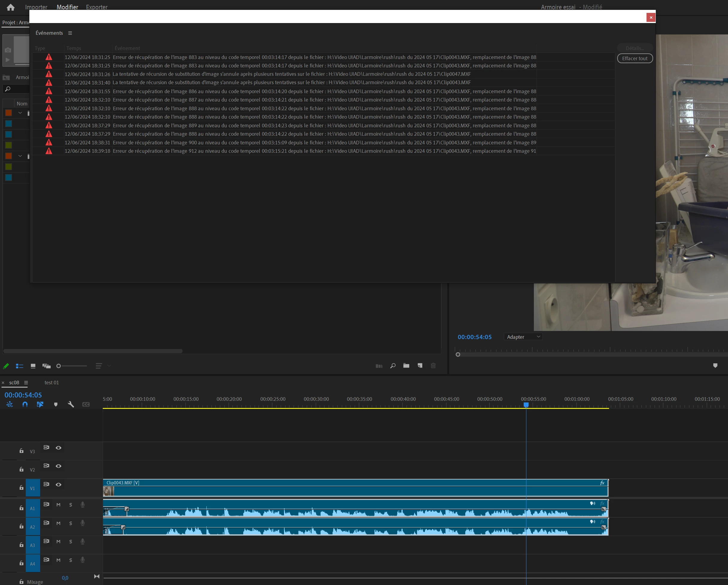Hide the V1 track output
The height and width of the screenshot is (585, 728).
[x=58, y=484]
